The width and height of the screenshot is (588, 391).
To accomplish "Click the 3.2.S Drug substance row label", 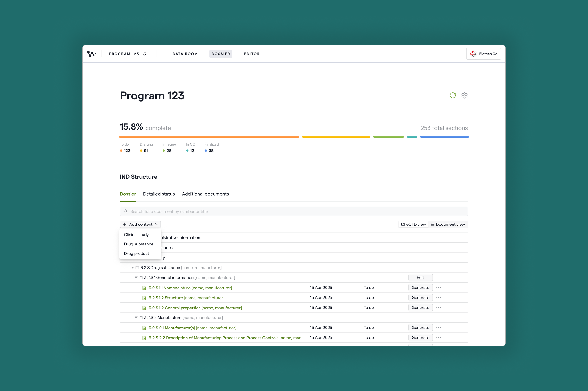I will 181,268.
